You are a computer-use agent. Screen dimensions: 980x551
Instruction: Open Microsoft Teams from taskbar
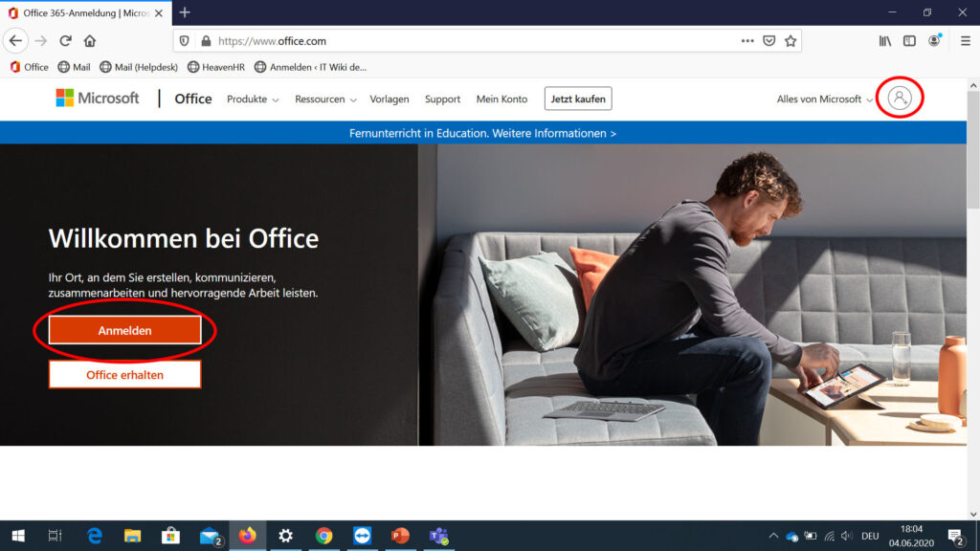438,536
